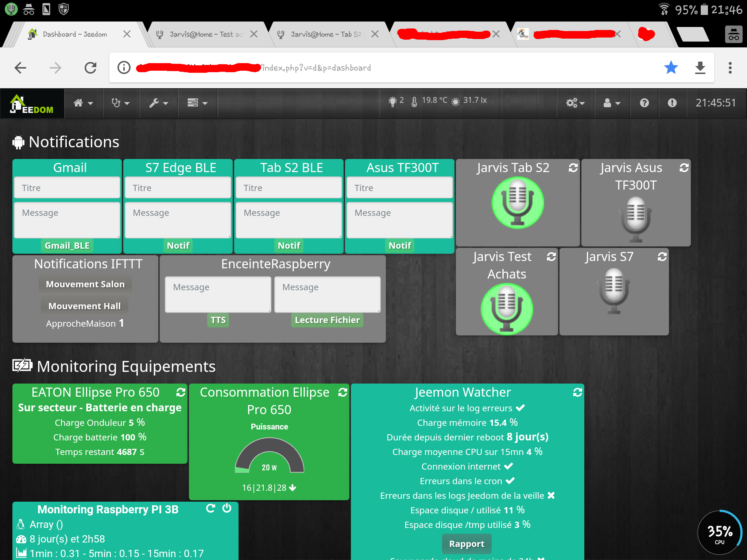Viewport: 747px width, 560px height.
Task: Click Asus TF300T Titre field
Action: point(400,188)
